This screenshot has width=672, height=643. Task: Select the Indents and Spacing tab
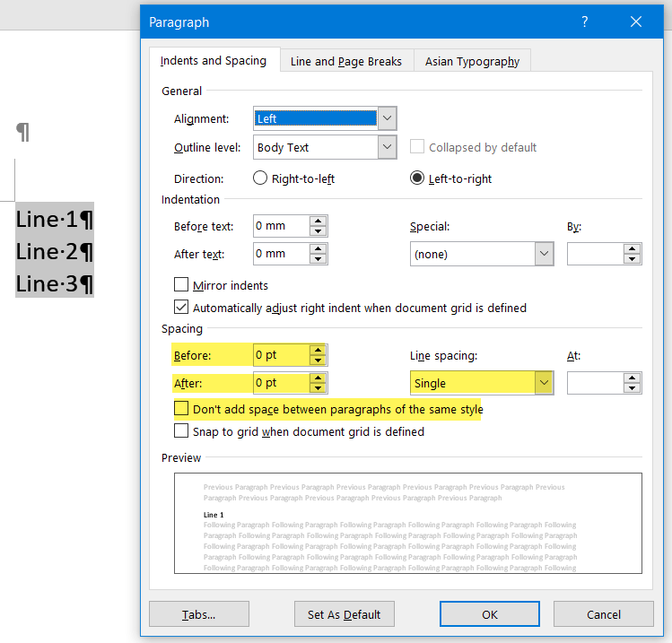point(214,60)
